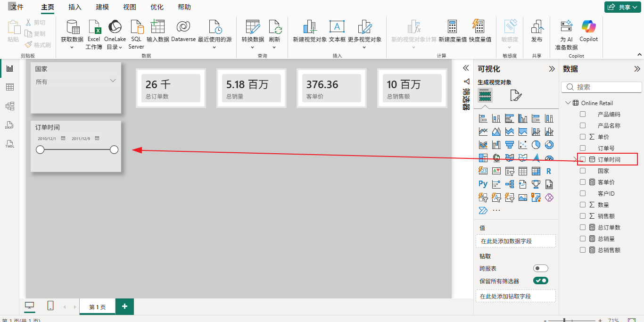
Task: Select the donut chart visual
Action: (549, 145)
